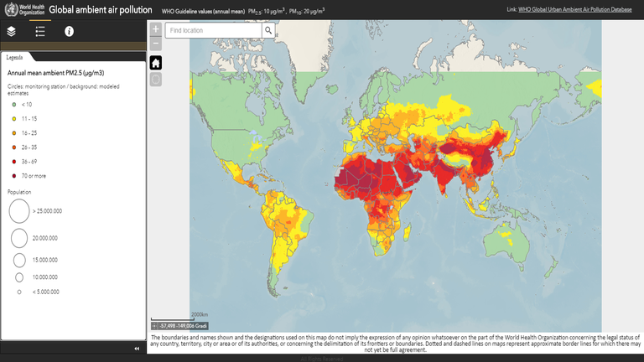Click inside the Find location field

[214, 30]
